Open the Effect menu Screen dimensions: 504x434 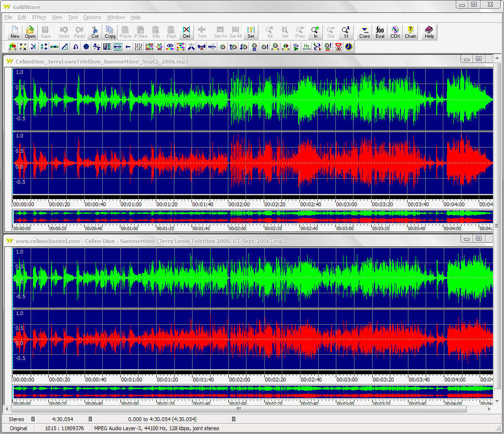click(39, 17)
